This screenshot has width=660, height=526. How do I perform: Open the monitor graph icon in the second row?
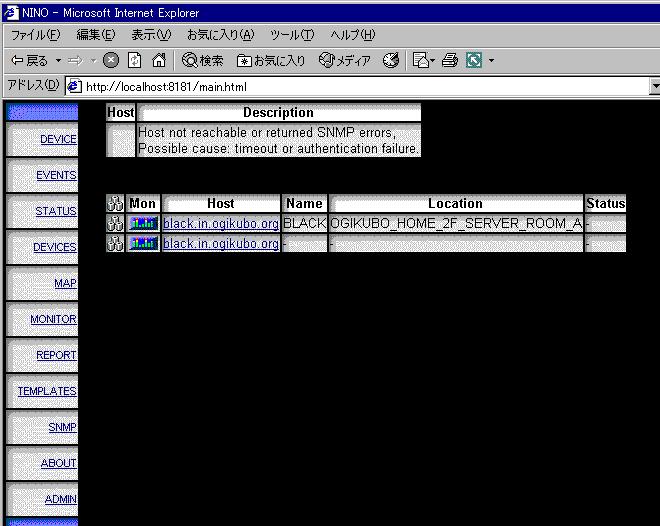pyautogui.click(x=143, y=244)
